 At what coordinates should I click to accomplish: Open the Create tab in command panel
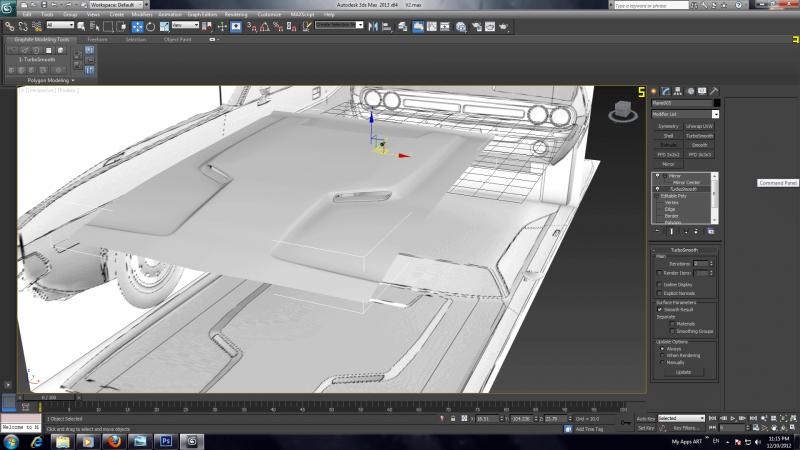[x=654, y=91]
